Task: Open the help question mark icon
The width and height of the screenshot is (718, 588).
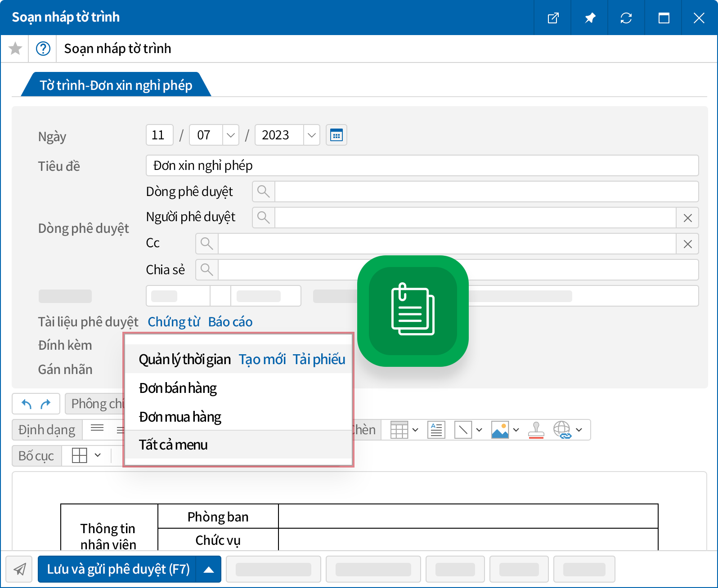Action: [x=43, y=49]
